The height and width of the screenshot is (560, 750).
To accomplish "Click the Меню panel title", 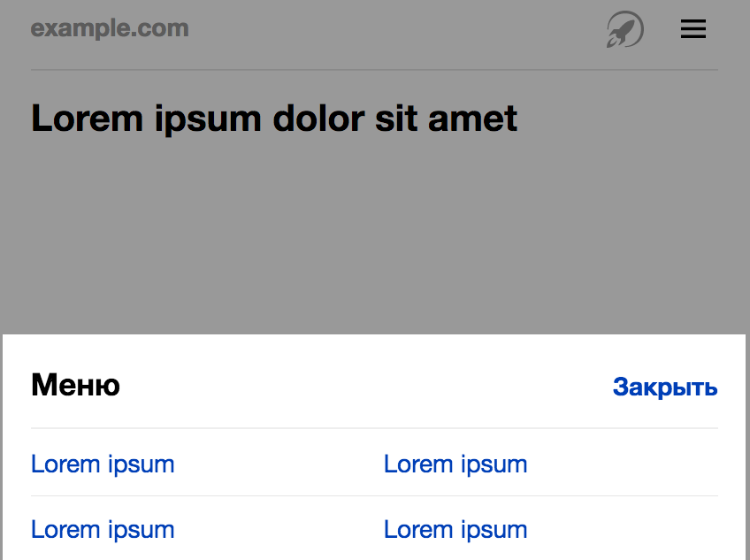I will tap(75, 385).
